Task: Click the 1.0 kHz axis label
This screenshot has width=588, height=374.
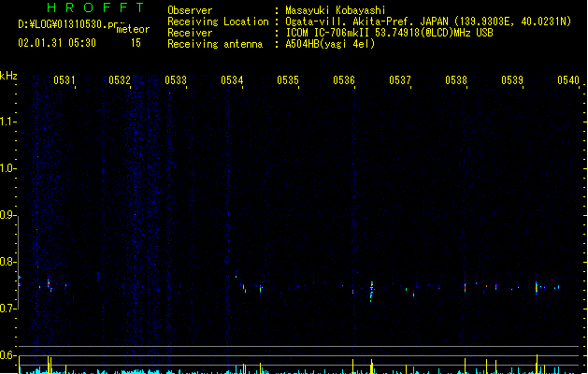Action: [7, 167]
